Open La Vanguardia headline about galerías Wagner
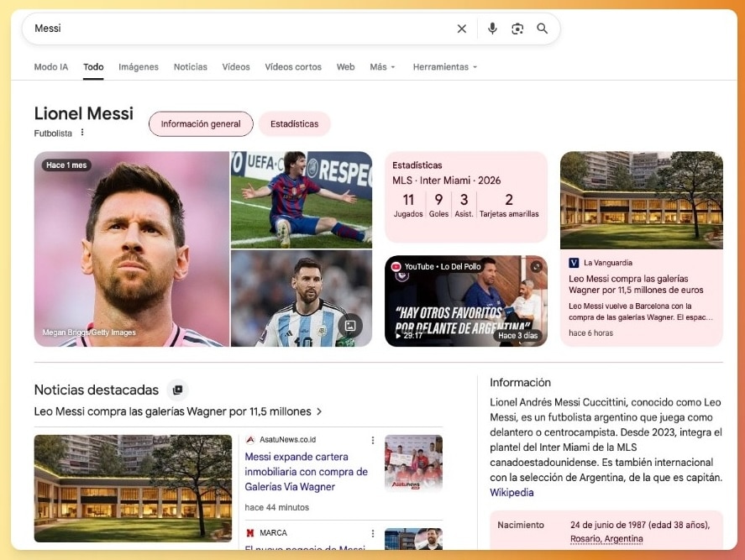Image resolution: width=745 pixels, height=560 pixels. pos(636,284)
